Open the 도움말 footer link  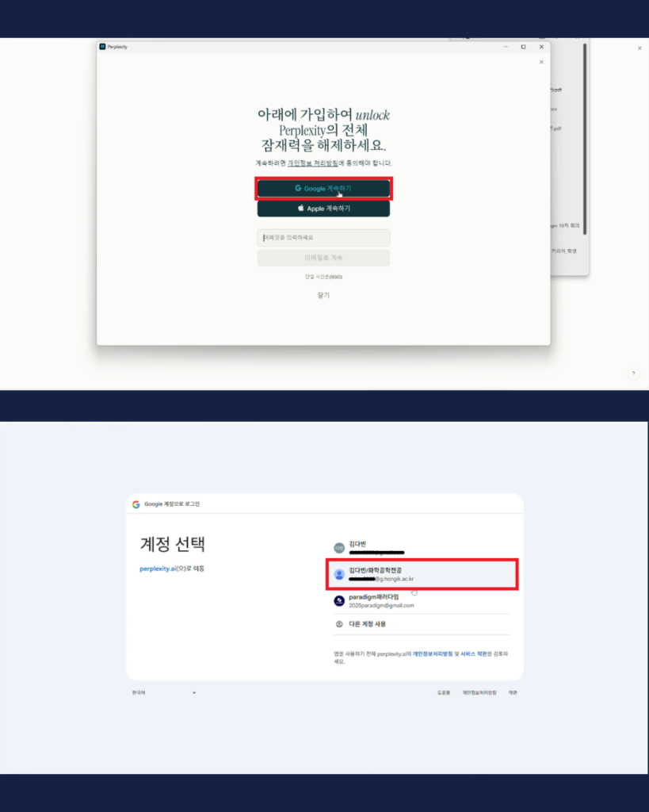coord(444,693)
